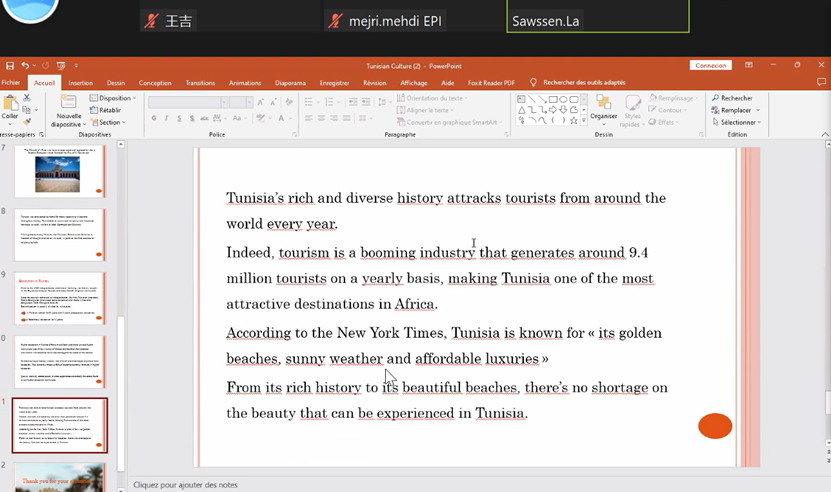
Task: Click the notes area 'Cliquez pour ajouter des notes'
Action: pyautogui.click(x=185, y=485)
